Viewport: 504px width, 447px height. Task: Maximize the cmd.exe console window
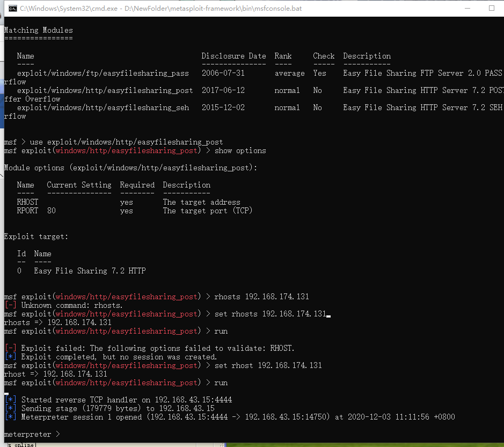coord(492,9)
